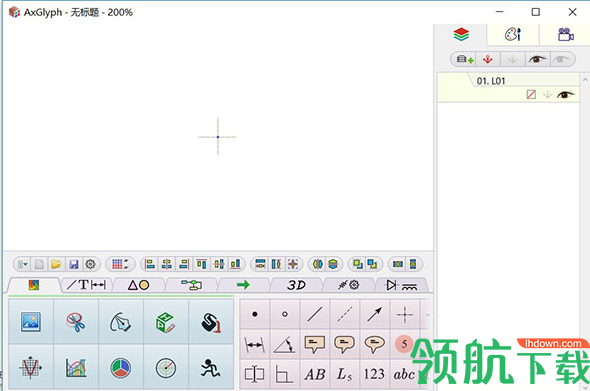Viewport: 590px width, 391px height.
Task: Select the layer named 01. L01
Action: [x=508, y=87]
